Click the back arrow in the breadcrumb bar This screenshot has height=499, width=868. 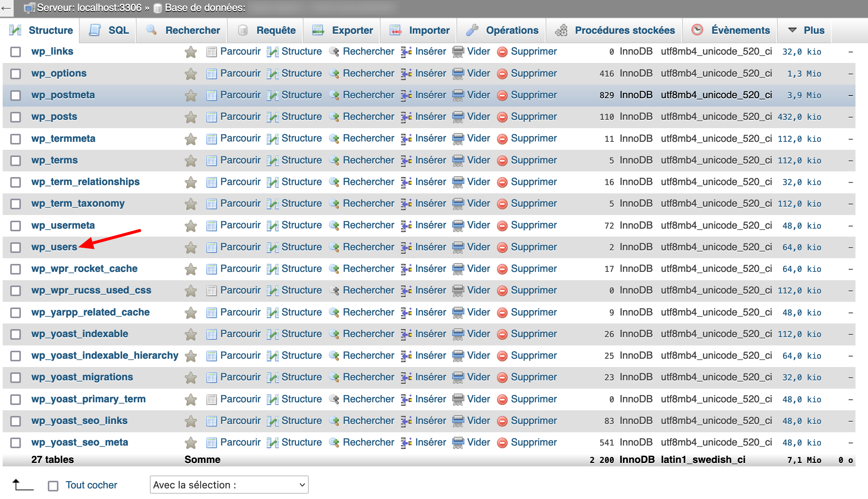[x=6, y=8]
